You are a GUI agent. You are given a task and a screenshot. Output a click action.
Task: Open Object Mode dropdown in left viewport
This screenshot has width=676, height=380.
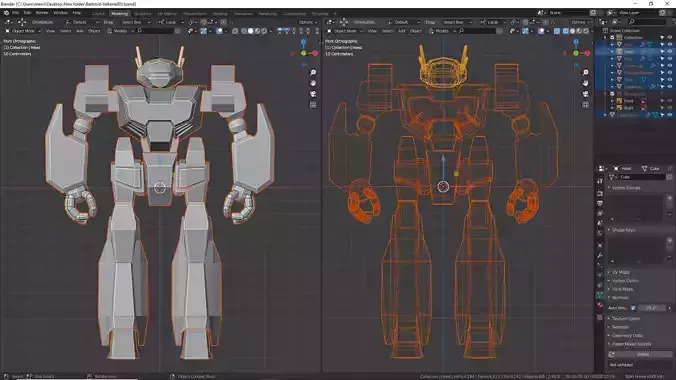[x=23, y=31]
